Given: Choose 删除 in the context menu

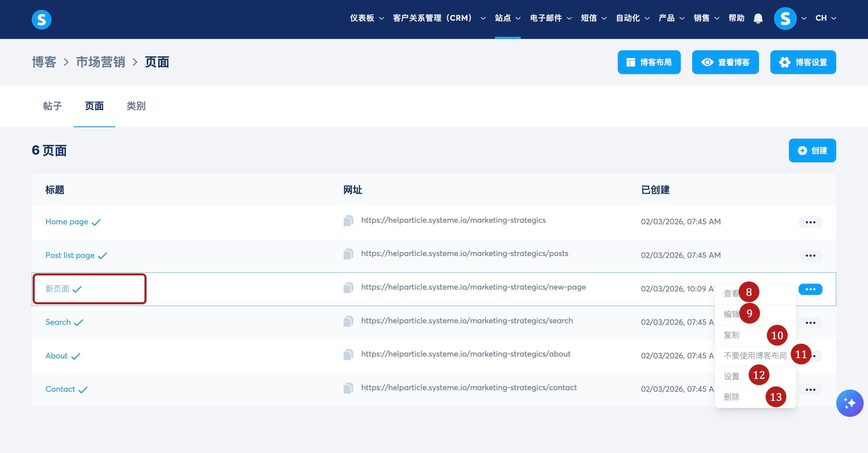Looking at the screenshot, I should 731,397.
